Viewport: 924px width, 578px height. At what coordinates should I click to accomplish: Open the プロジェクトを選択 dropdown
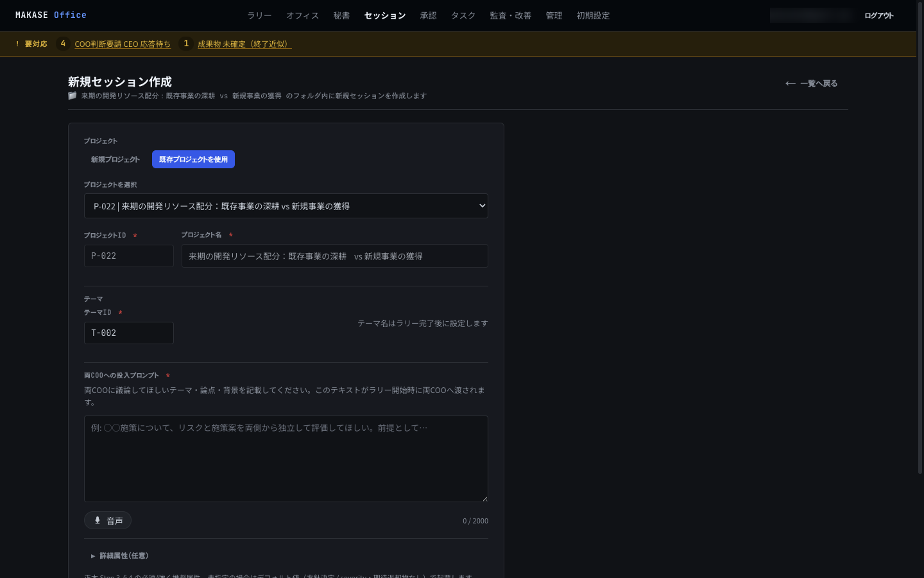[286, 206]
